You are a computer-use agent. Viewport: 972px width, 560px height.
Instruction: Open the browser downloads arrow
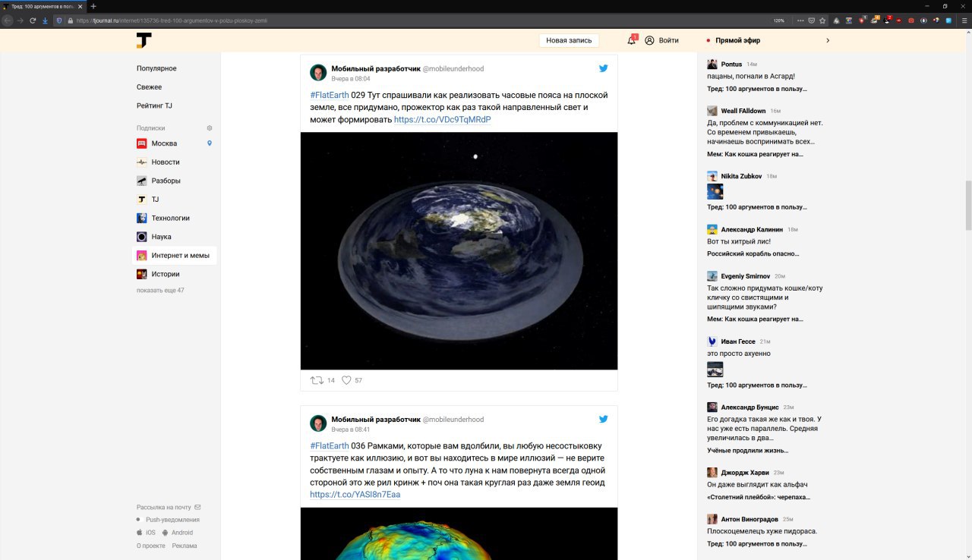pyautogui.click(x=45, y=20)
